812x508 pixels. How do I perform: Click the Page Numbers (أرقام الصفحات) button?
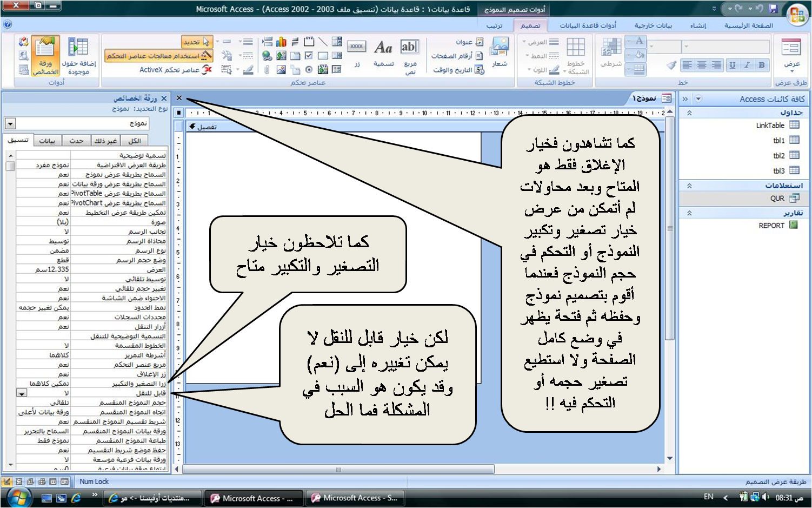[457, 56]
